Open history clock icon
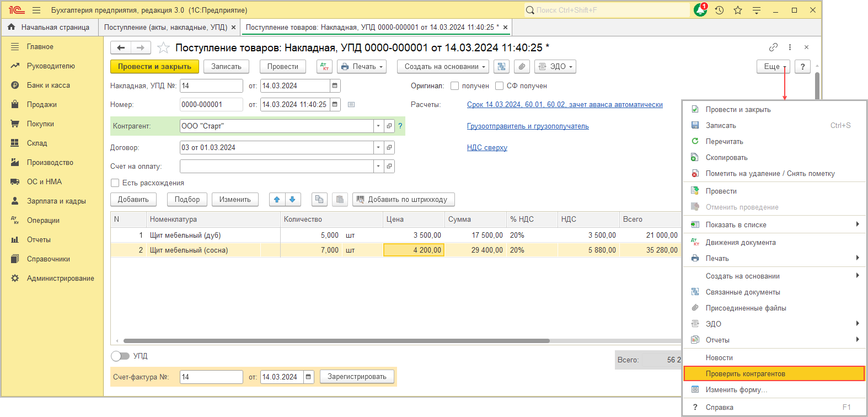Viewport: 868px width, 417px height. pyautogui.click(x=719, y=10)
